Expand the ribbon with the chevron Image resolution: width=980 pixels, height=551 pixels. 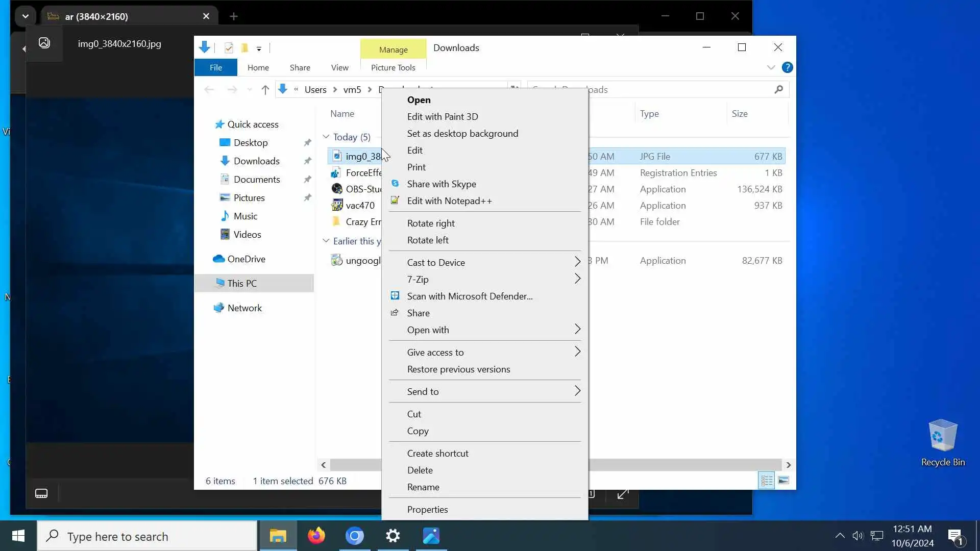(x=771, y=67)
